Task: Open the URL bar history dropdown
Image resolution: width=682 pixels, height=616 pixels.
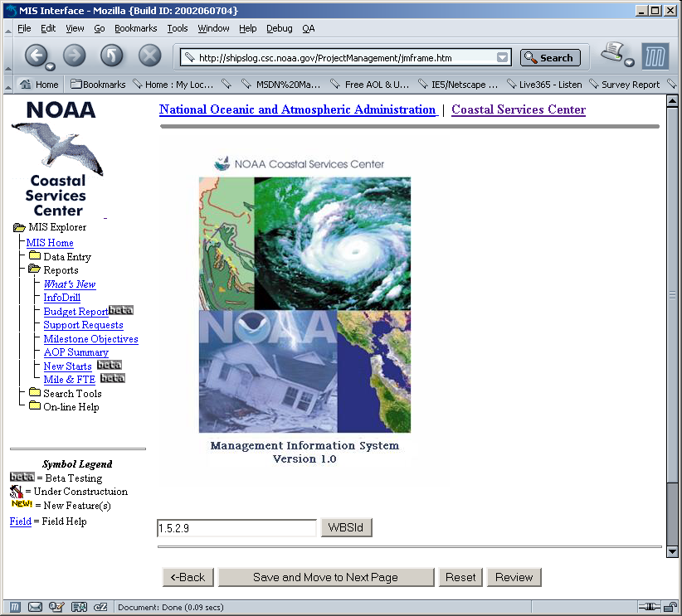Action: (502, 57)
